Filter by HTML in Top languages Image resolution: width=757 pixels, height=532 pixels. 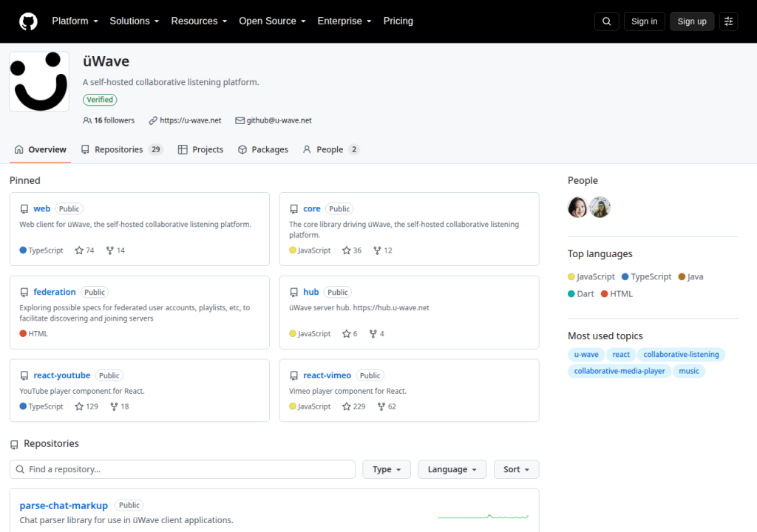[617, 294]
